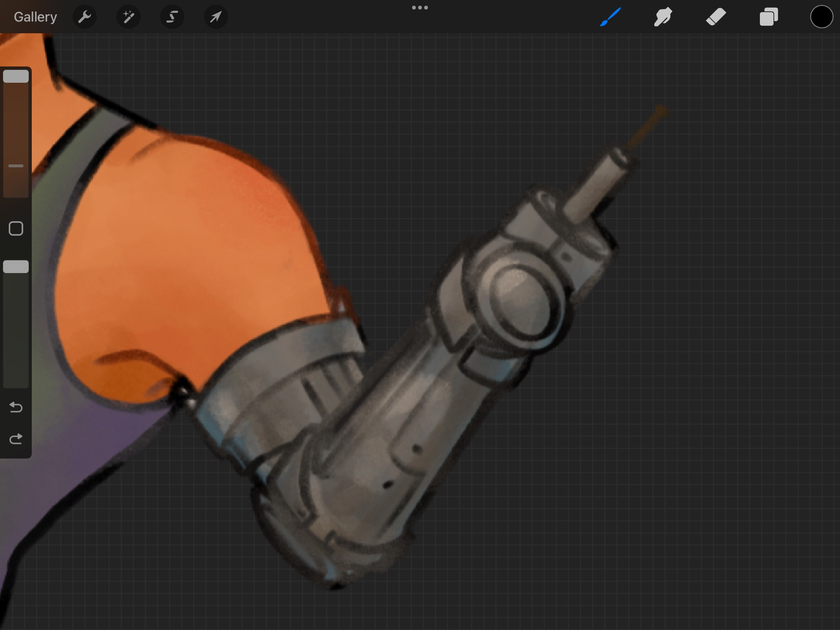Image resolution: width=840 pixels, height=630 pixels.
Task: Open the black color picker swatch
Action: (x=822, y=17)
